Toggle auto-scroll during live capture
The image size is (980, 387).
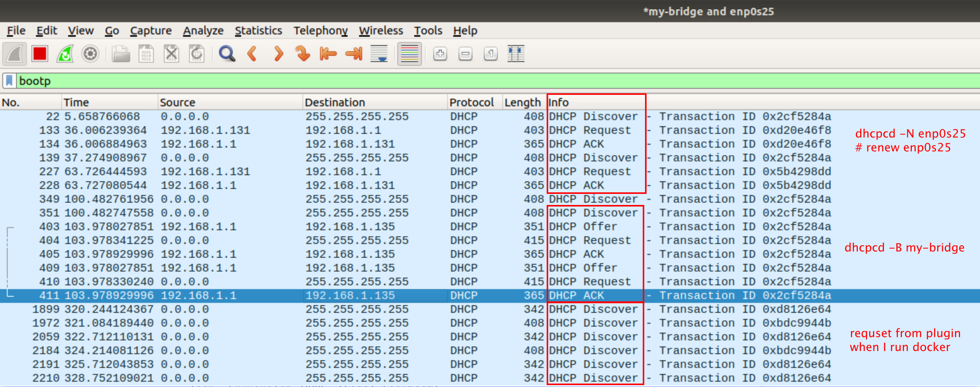379,54
